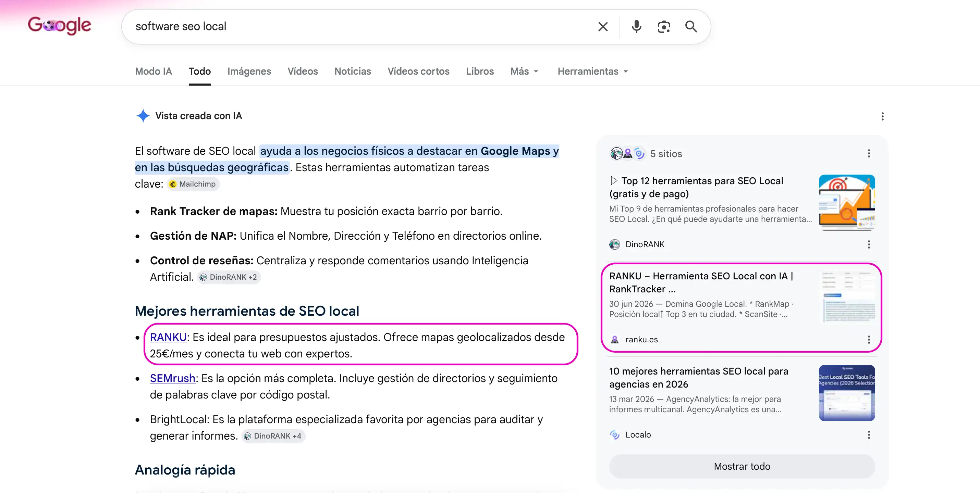The width and height of the screenshot is (980, 493).
Task: Click the Localo Best Local SEO Tools thumbnail
Action: click(847, 393)
